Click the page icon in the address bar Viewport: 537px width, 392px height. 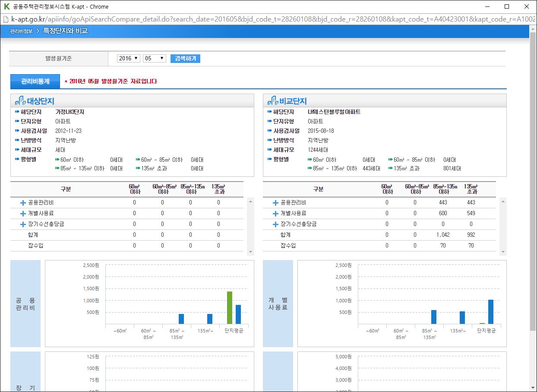coord(6,19)
